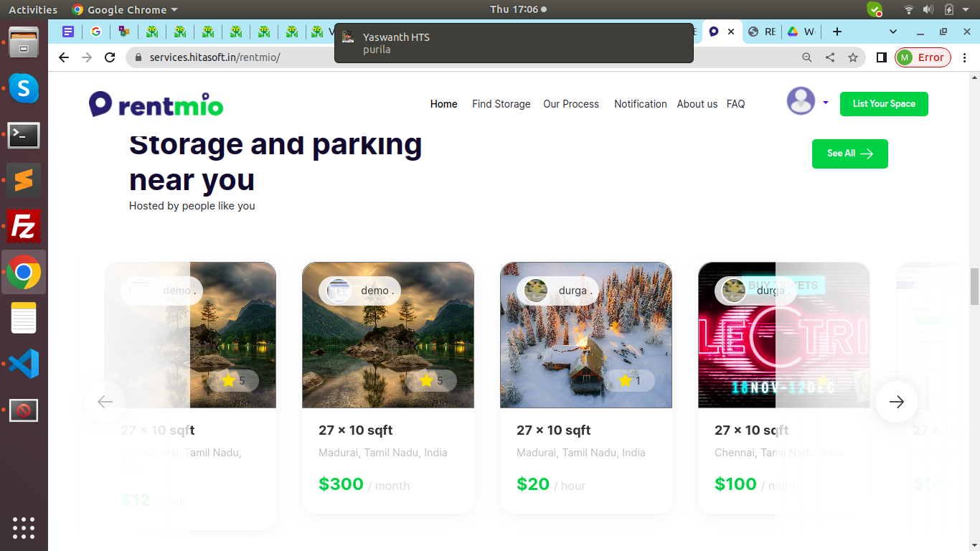Open Chrome three-dot menu
This screenshot has width=980, height=551.
pos(965,57)
